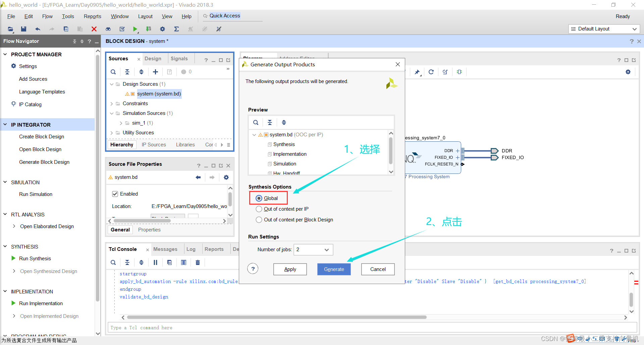
Task: Select the Global synthesis option
Action: (259, 198)
